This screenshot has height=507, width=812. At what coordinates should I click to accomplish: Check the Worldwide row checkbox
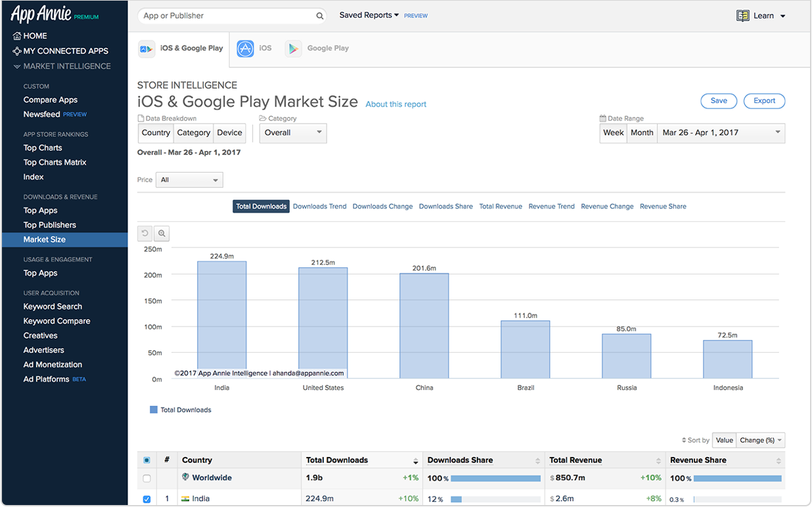tap(147, 478)
